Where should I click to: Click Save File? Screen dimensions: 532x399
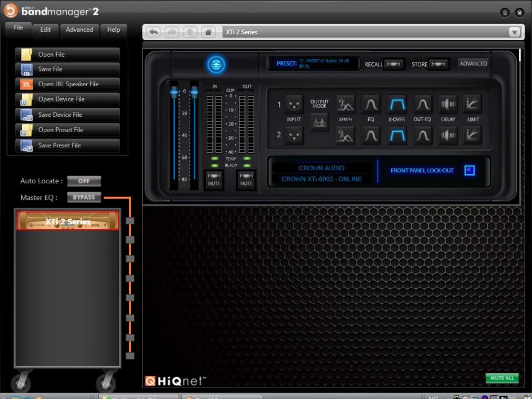[67, 69]
